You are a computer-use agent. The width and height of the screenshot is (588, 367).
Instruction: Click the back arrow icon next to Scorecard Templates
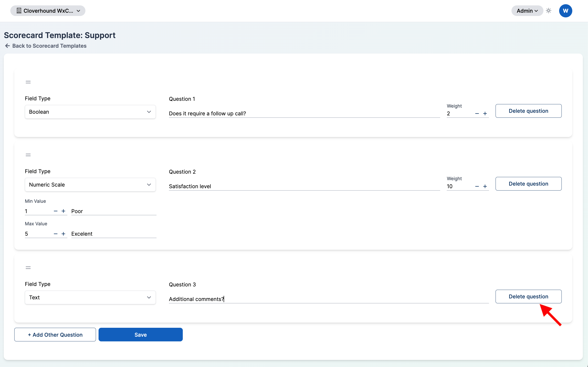pyautogui.click(x=8, y=46)
